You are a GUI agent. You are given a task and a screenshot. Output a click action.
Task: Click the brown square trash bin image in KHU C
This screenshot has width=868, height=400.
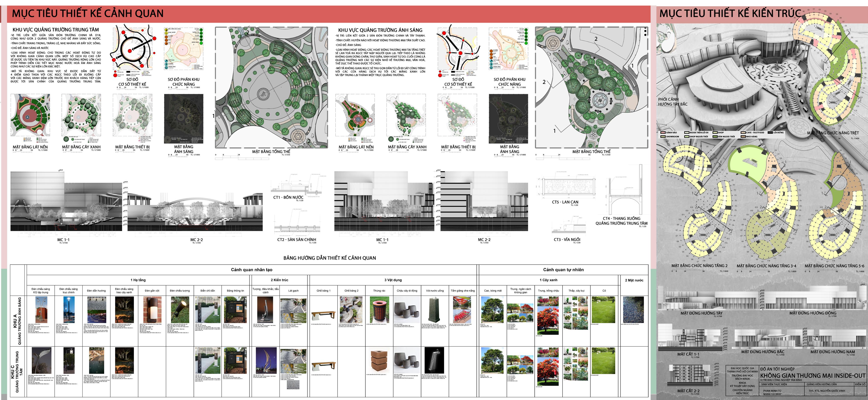point(379,361)
